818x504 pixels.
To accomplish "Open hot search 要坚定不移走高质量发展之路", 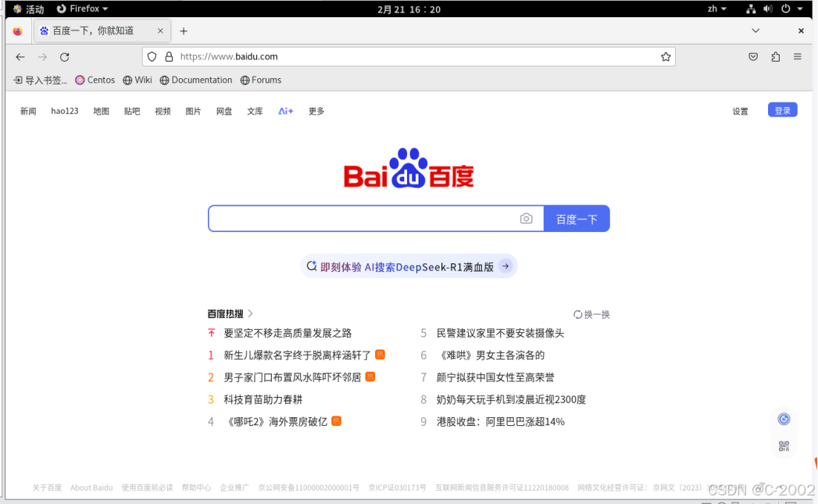I will coord(288,334).
